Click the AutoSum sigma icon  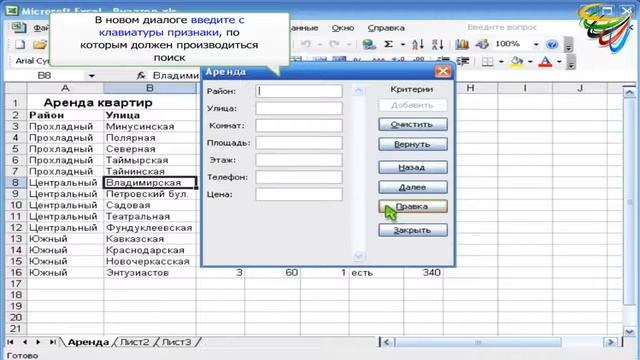tap(389, 44)
